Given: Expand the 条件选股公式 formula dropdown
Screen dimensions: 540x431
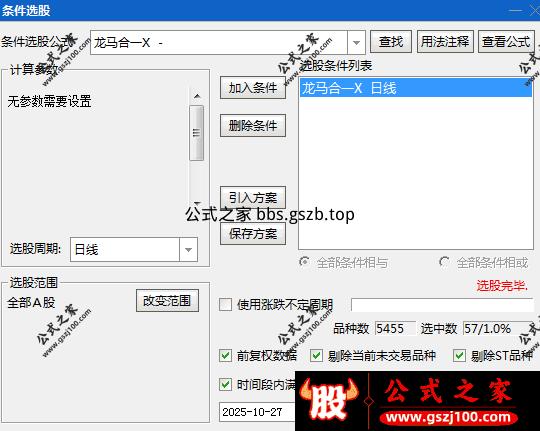Looking at the screenshot, I should click(x=356, y=43).
